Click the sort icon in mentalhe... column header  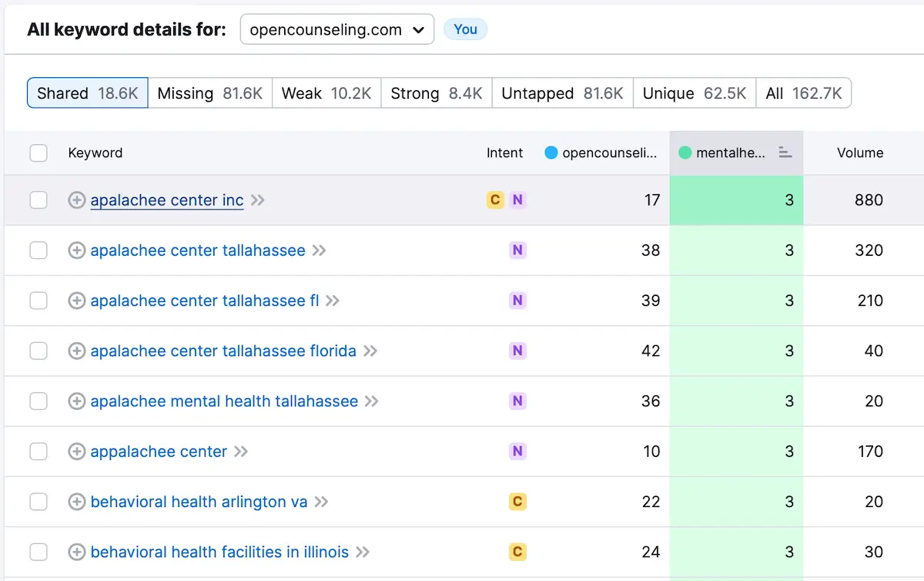785,153
